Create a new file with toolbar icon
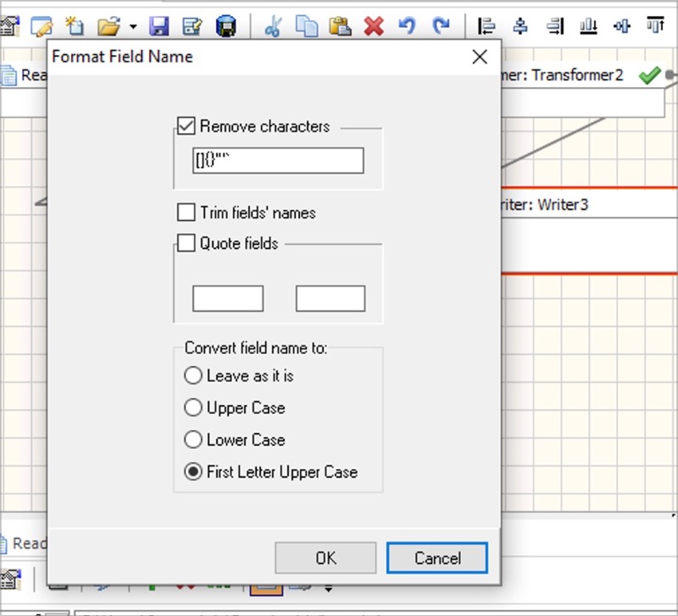The width and height of the screenshot is (678, 616). click(75, 26)
